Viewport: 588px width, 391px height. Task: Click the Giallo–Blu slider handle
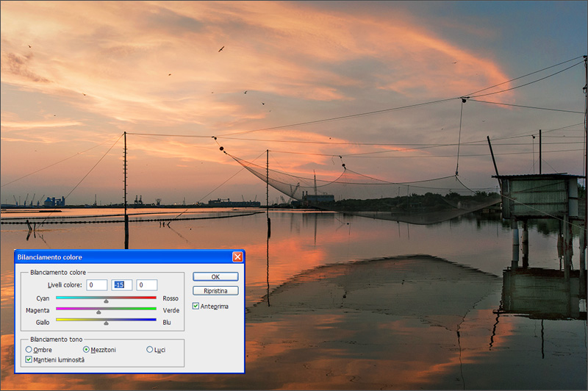click(106, 323)
